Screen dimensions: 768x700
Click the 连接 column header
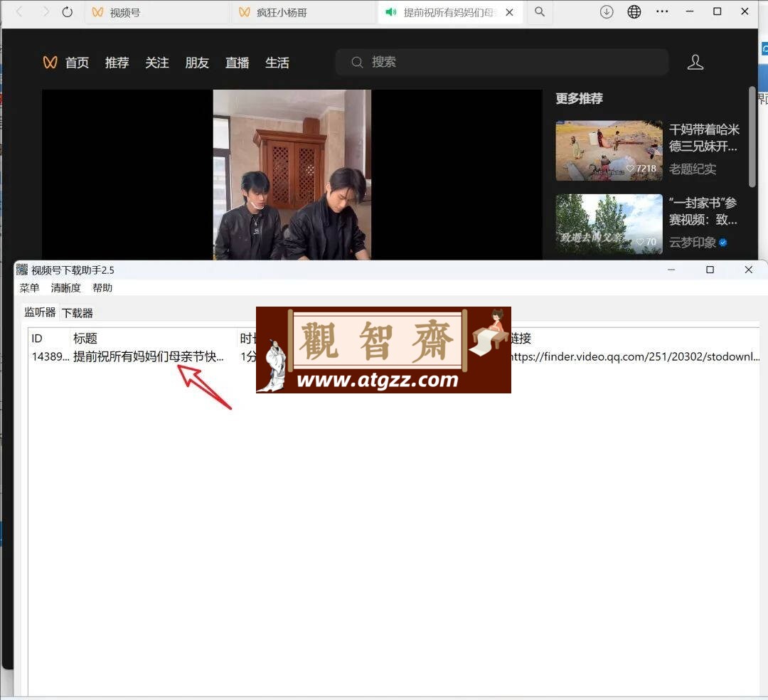point(521,339)
